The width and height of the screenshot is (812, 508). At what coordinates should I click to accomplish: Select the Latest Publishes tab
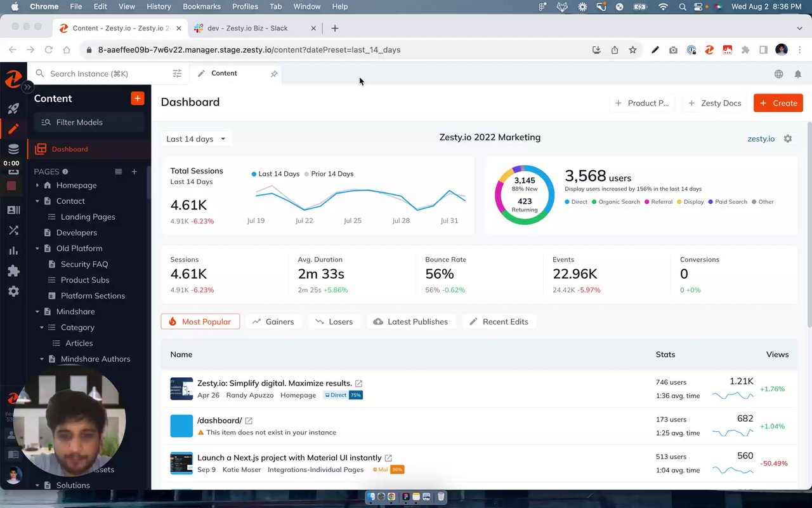411,322
